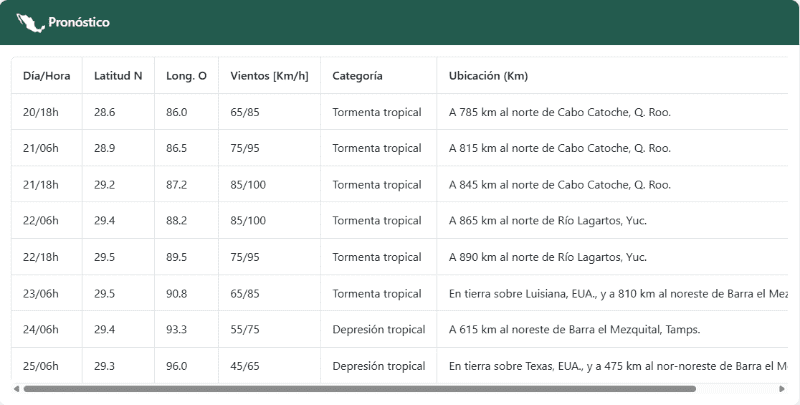Click the 865 km Río Lagartos location
The image size is (800, 405).
click(x=547, y=220)
